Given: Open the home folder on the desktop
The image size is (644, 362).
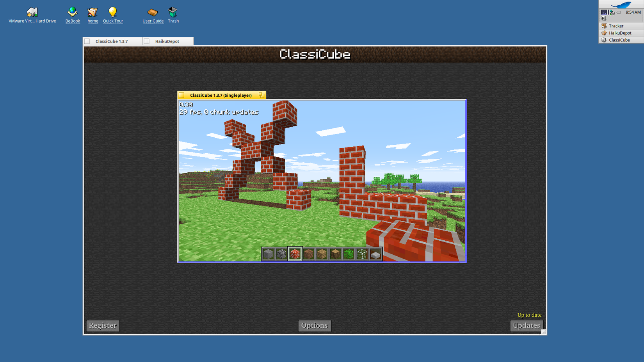Looking at the screenshot, I should (x=93, y=12).
